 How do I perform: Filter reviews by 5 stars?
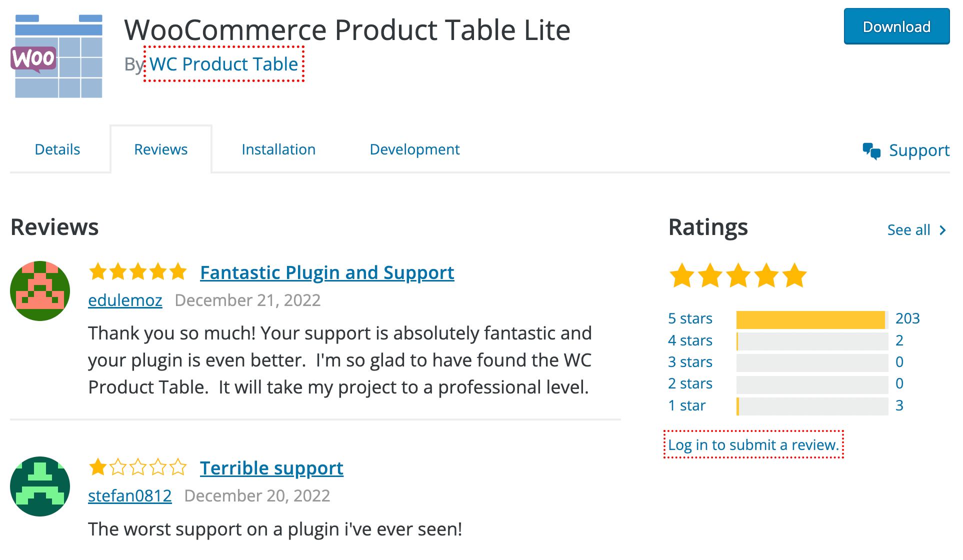pos(690,318)
